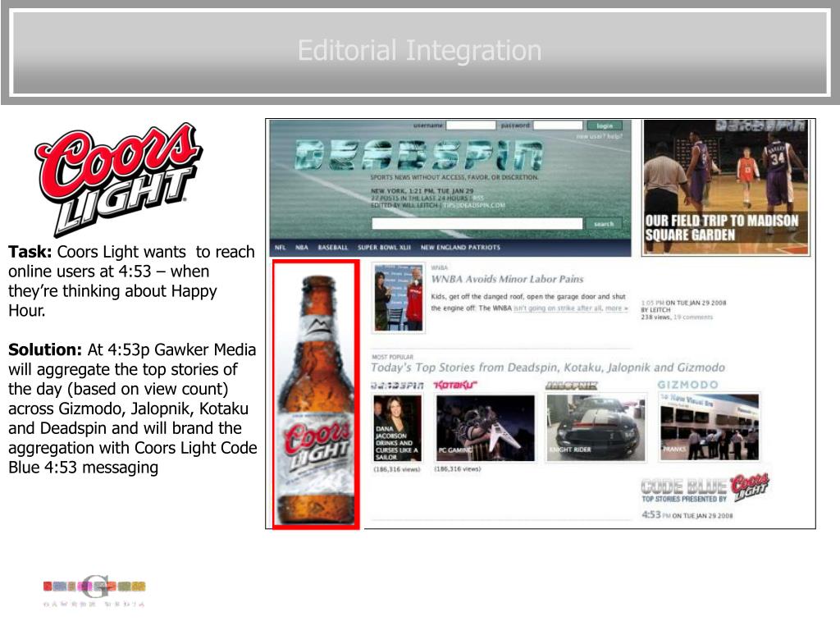The height and width of the screenshot is (630, 840).
Task: Go to the Super Bowl XLII section
Action: (x=384, y=248)
